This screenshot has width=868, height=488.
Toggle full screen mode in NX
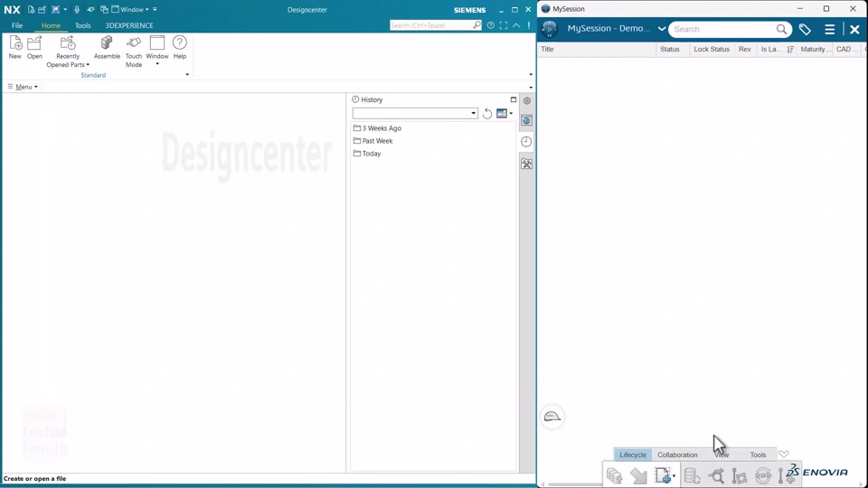(504, 25)
